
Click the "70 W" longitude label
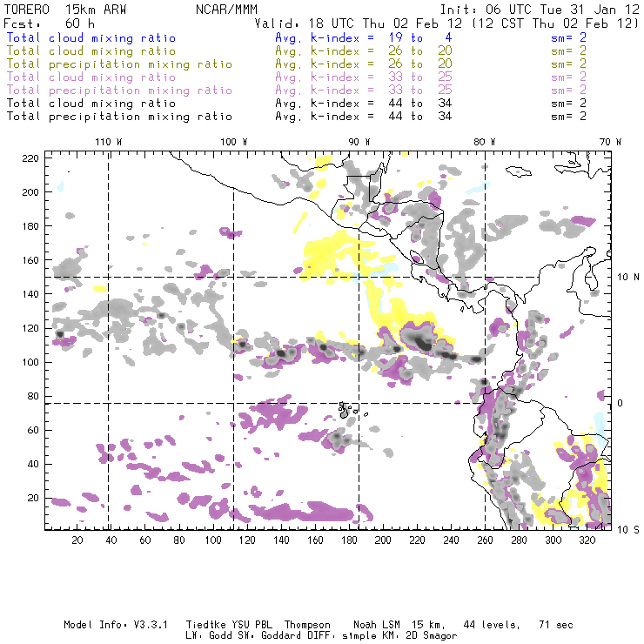point(610,142)
